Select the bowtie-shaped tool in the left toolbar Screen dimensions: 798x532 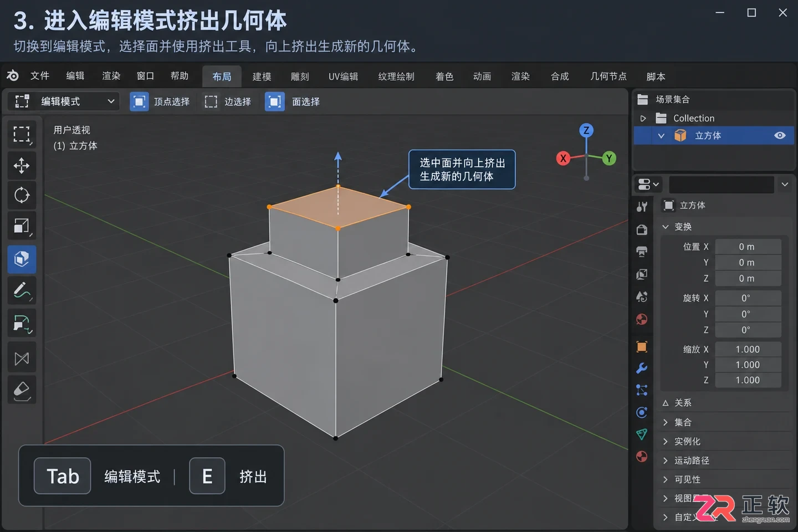coord(22,359)
